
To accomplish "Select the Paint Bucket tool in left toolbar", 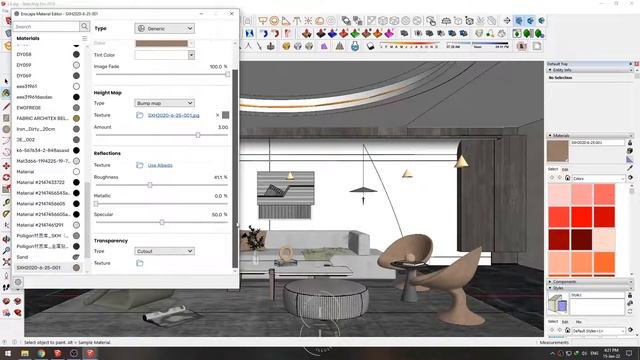I will 6,93.
